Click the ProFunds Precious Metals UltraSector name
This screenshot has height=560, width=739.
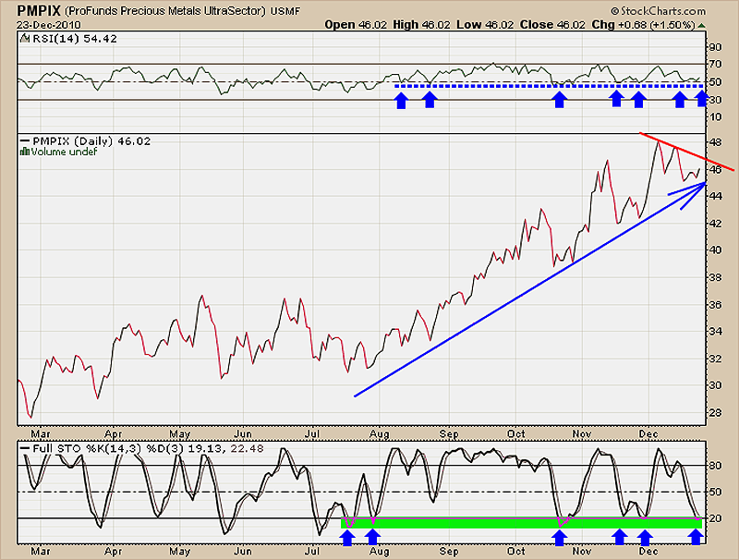point(165,11)
